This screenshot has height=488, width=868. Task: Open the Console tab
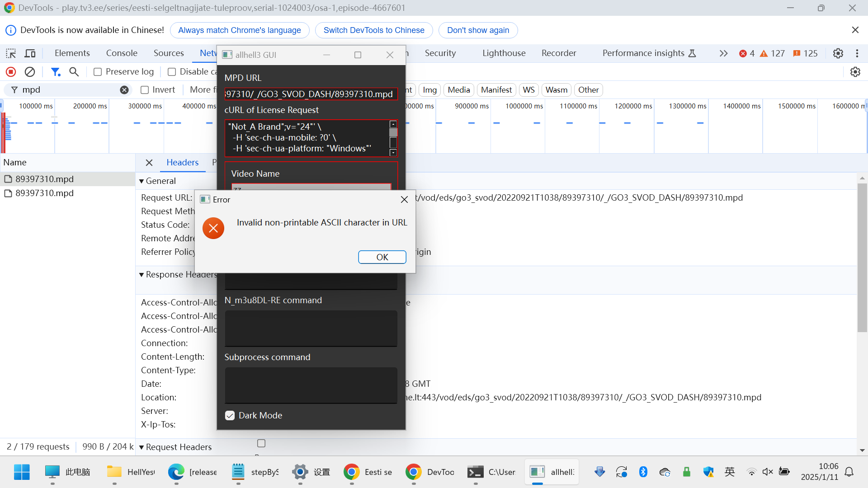(x=122, y=53)
